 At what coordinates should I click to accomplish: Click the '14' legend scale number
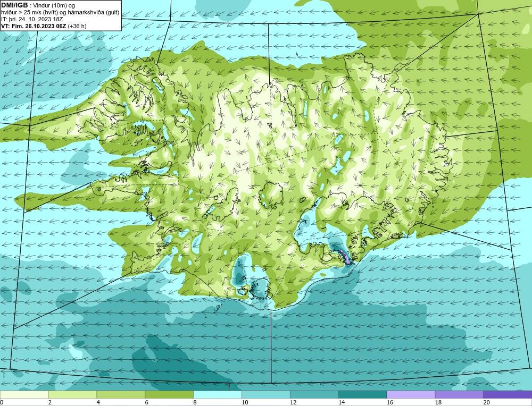pos(342,402)
